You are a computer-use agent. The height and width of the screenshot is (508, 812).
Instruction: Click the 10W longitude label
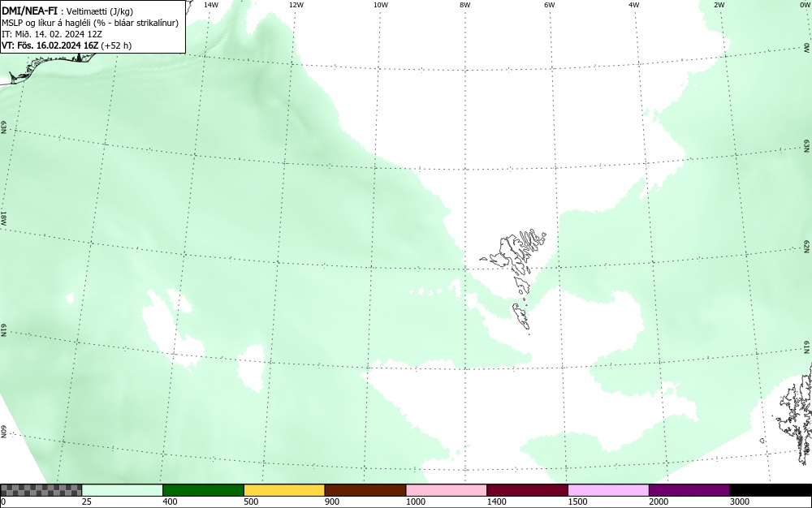tap(381, 5)
